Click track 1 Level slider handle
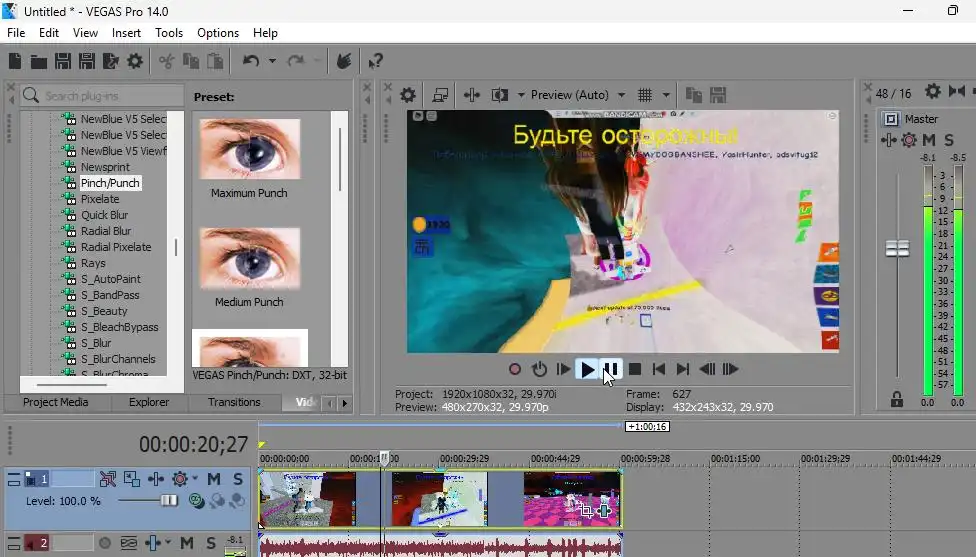Viewport: 976px width, 557px height. click(x=169, y=500)
